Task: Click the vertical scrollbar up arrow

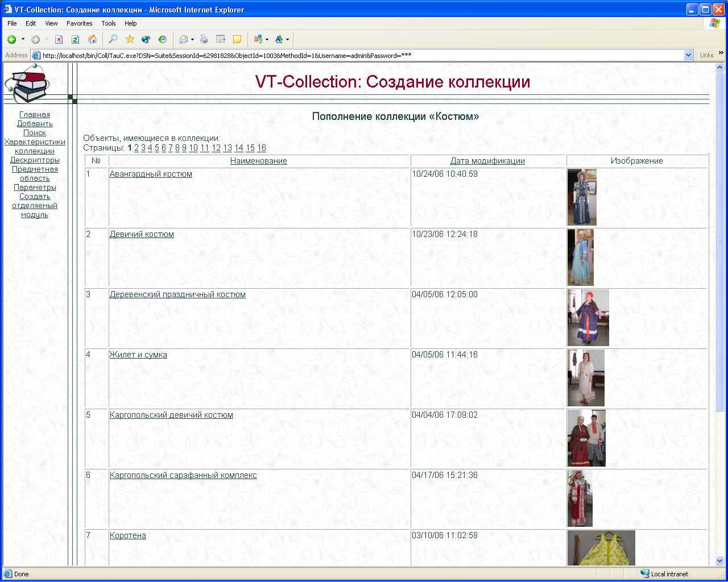Action: pyautogui.click(x=719, y=68)
